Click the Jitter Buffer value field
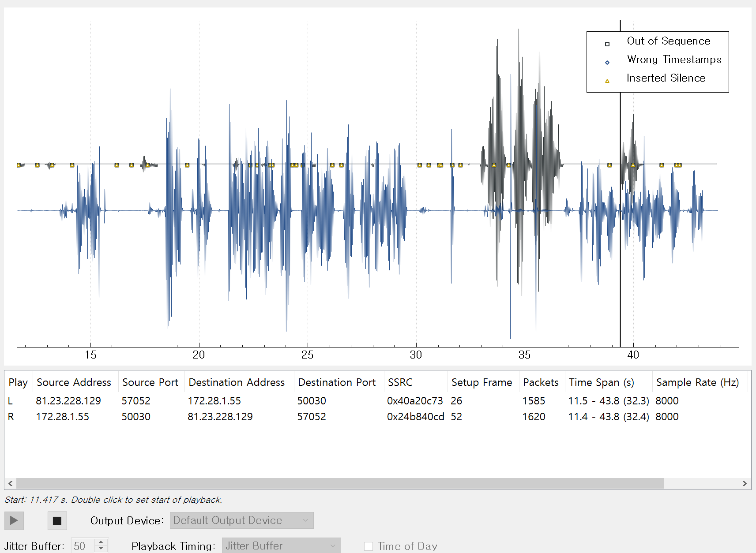This screenshot has height=553, width=756. [83, 546]
